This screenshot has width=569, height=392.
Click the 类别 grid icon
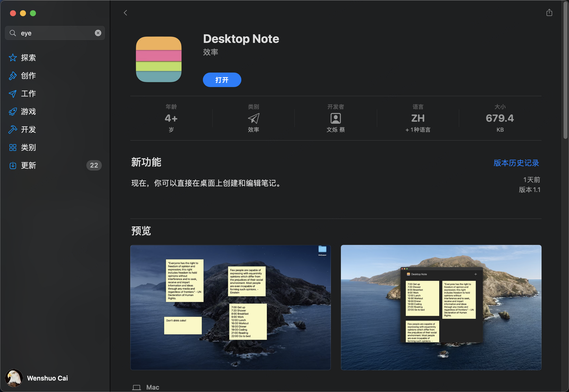13,147
